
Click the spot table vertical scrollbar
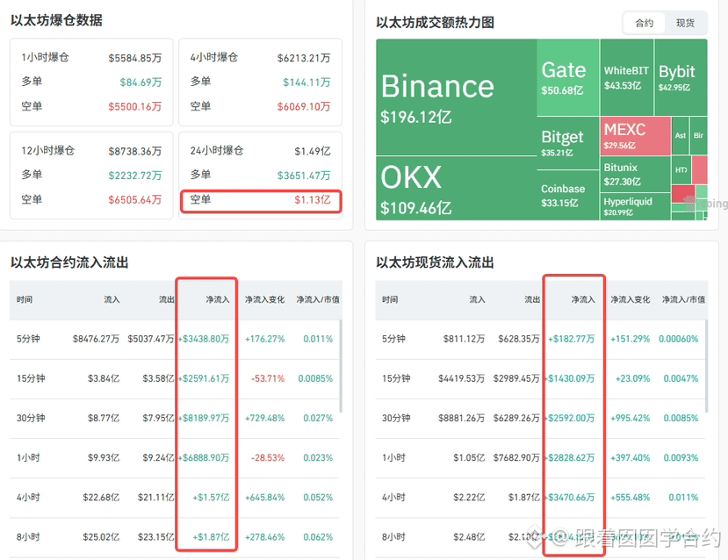(707, 366)
